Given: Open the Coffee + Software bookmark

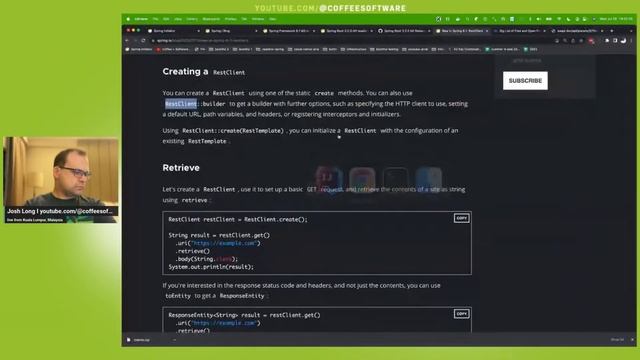Looking at the screenshot, I should pyautogui.click(x=173, y=49).
